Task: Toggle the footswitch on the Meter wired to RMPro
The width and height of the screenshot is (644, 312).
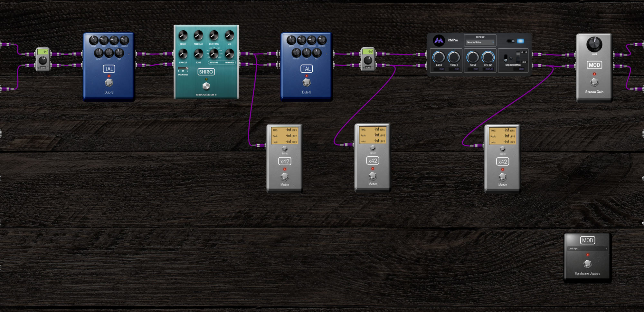Action: coord(502,177)
